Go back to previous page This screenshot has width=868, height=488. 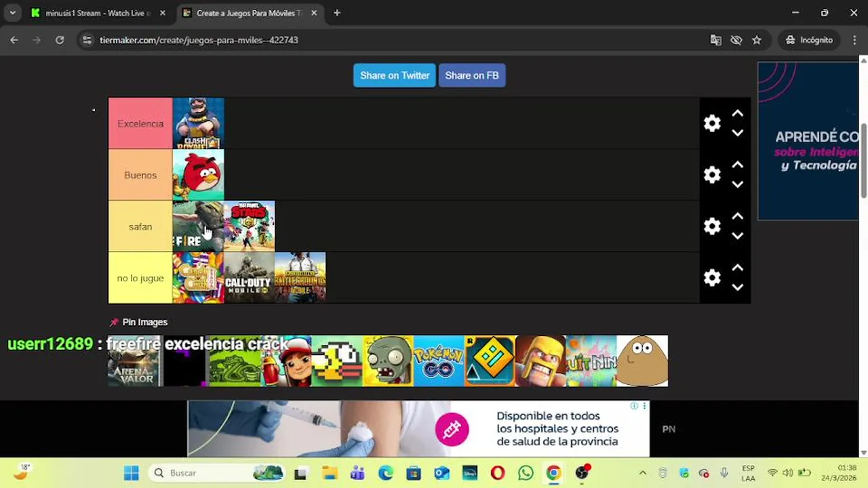pyautogui.click(x=14, y=40)
